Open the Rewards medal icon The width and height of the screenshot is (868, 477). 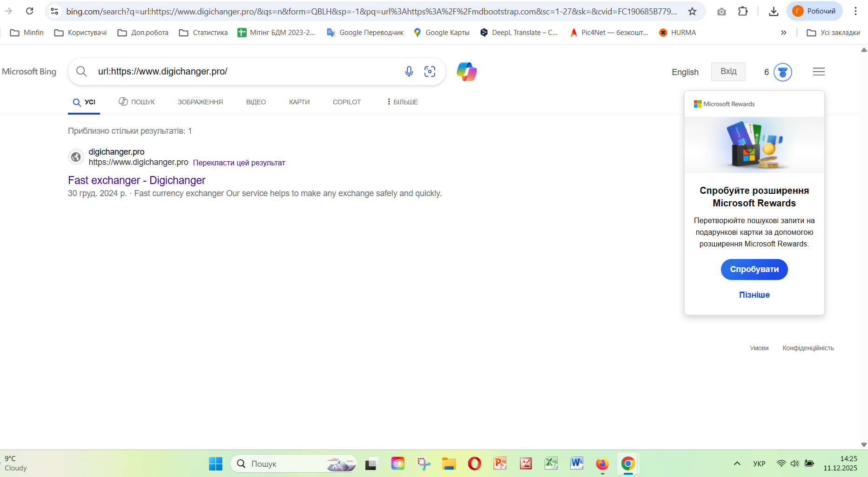coord(783,72)
